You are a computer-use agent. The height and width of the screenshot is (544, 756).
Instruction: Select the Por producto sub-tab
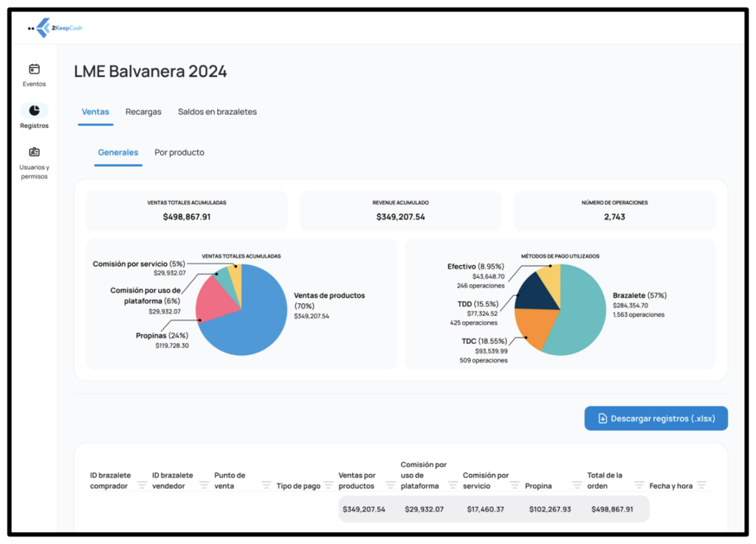click(x=179, y=152)
